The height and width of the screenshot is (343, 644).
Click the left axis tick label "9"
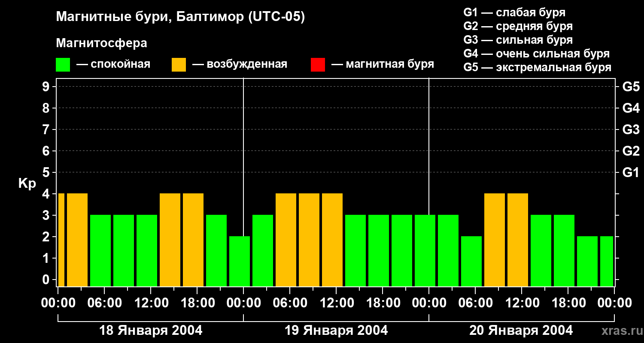pyautogui.click(x=46, y=87)
